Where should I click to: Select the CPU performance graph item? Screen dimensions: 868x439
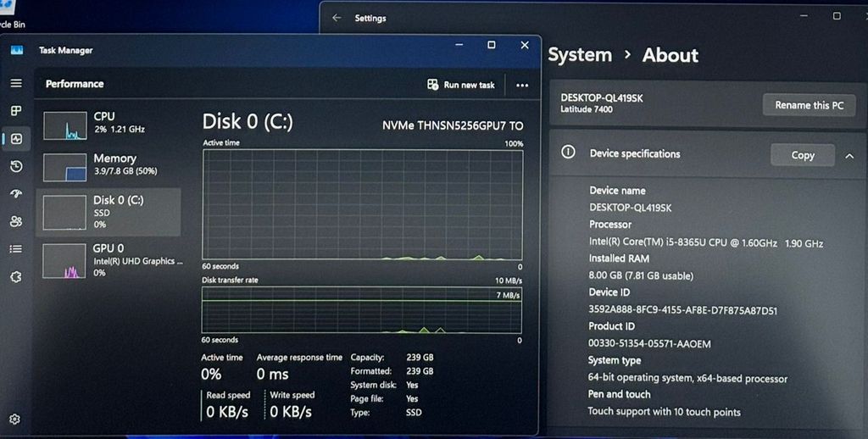(x=108, y=124)
